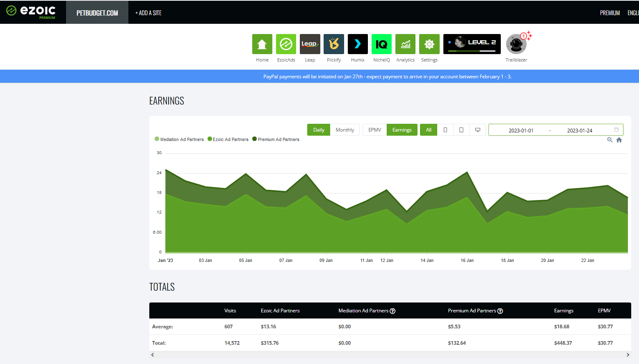Screen dimensions: 639x364
Task: Select the PETBUDGET.COM site tab
Action: (x=97, y=13)
